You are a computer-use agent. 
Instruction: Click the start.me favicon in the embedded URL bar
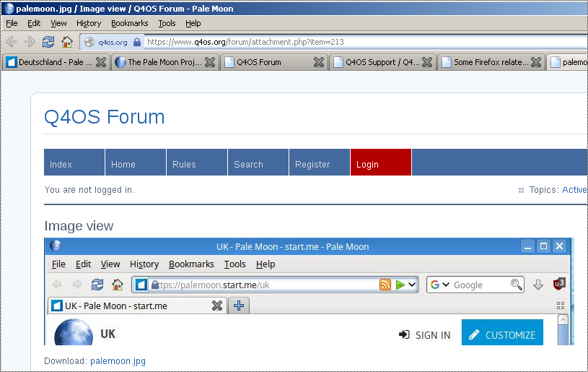coord(141,285)
